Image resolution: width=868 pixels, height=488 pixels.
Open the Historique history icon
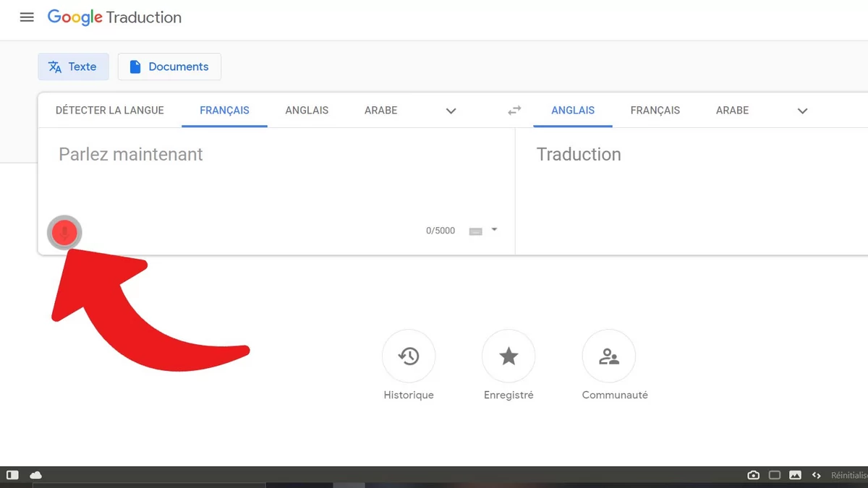(x=409, y=356)
